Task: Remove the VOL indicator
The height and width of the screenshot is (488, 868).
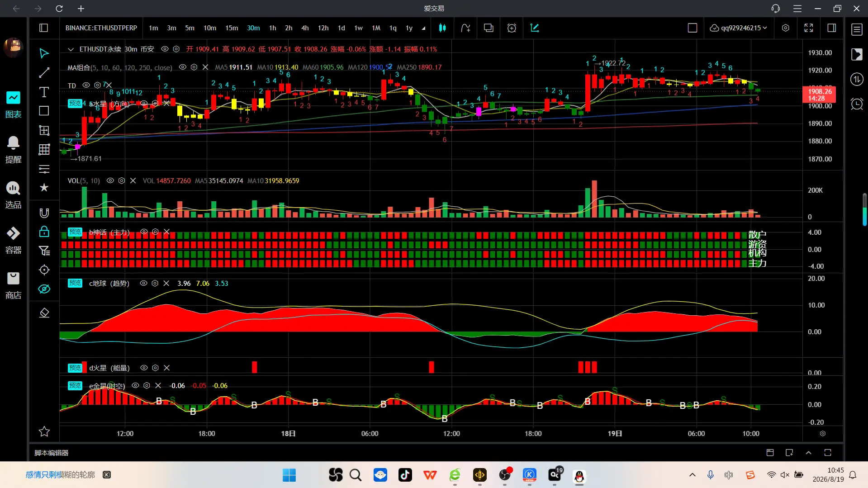Action: 133,180
